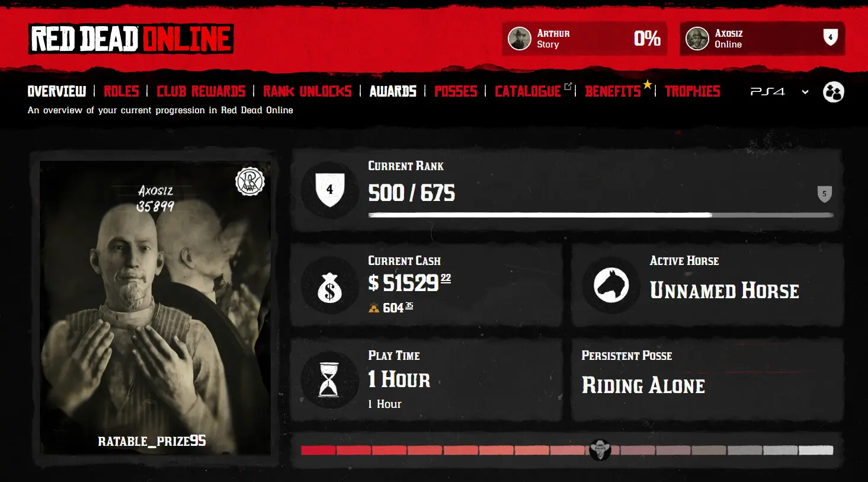Click the money bag cash icon

(x=330, y=289)
